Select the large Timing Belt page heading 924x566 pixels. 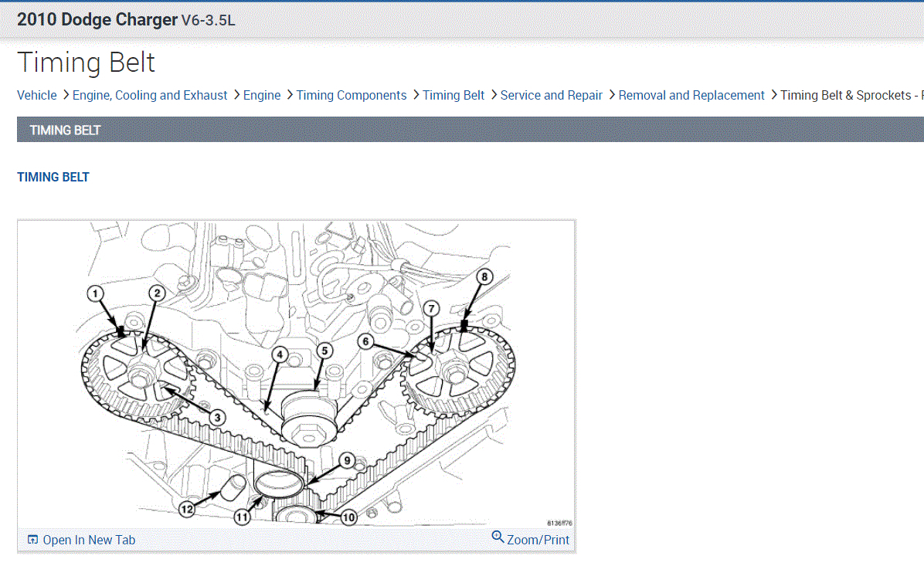[86, 63]
